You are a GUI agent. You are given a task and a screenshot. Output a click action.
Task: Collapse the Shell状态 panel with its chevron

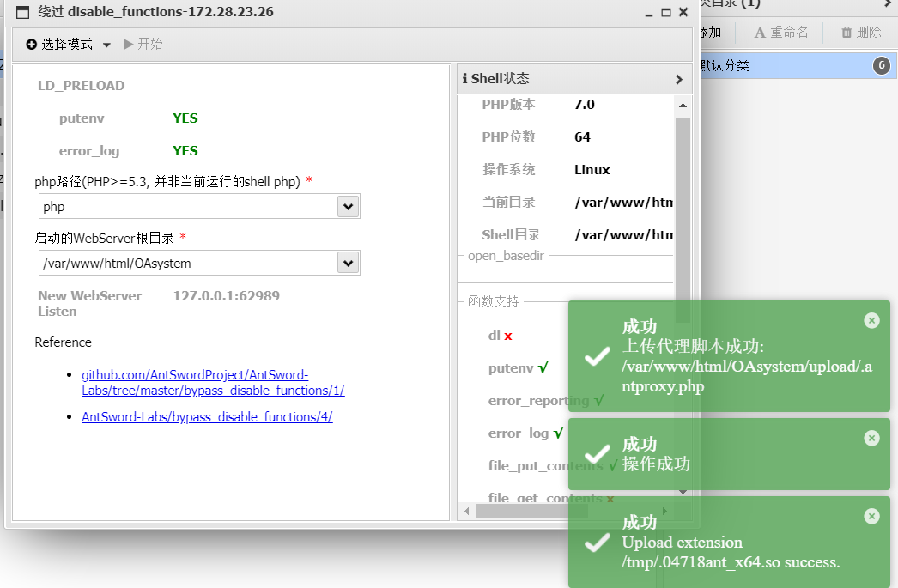[x=678, y=79]
